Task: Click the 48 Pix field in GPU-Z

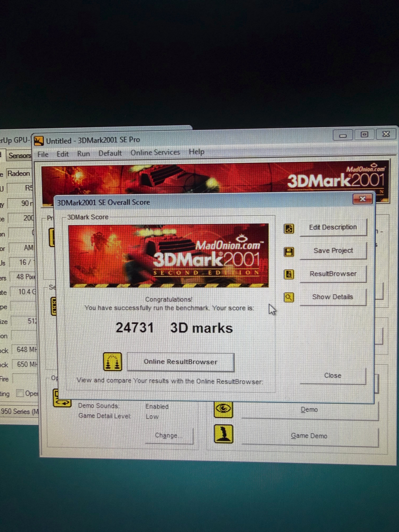Action: (23, 277)
